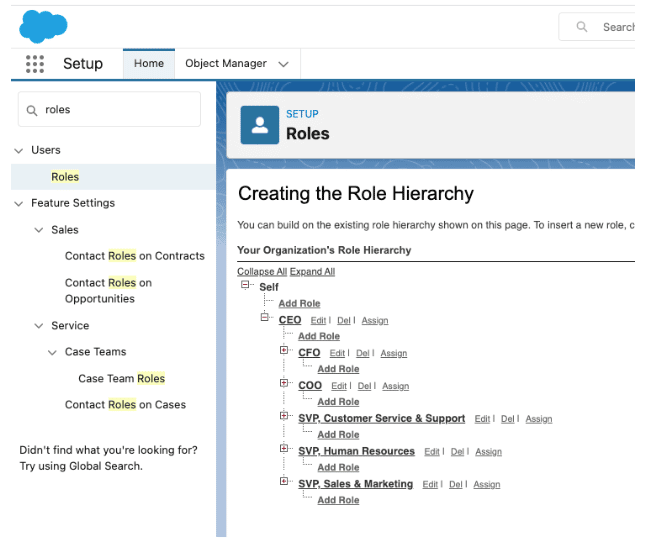This screenshot has height=551, width=647.
Task: Expand the COO node plus box
Action: pyautogui.click(x=284, y=383)
